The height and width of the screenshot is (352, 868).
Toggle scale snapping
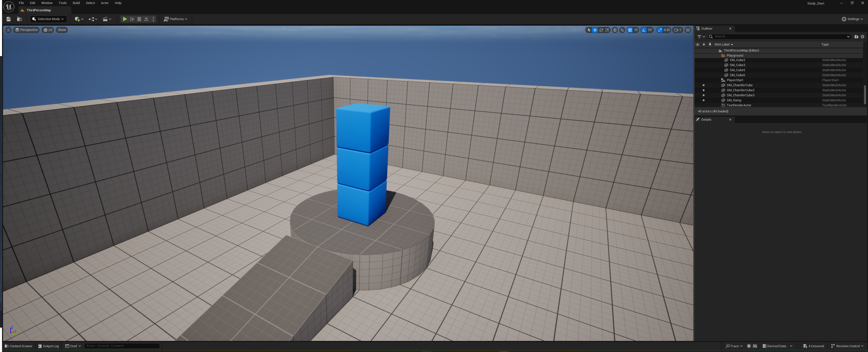659,30
